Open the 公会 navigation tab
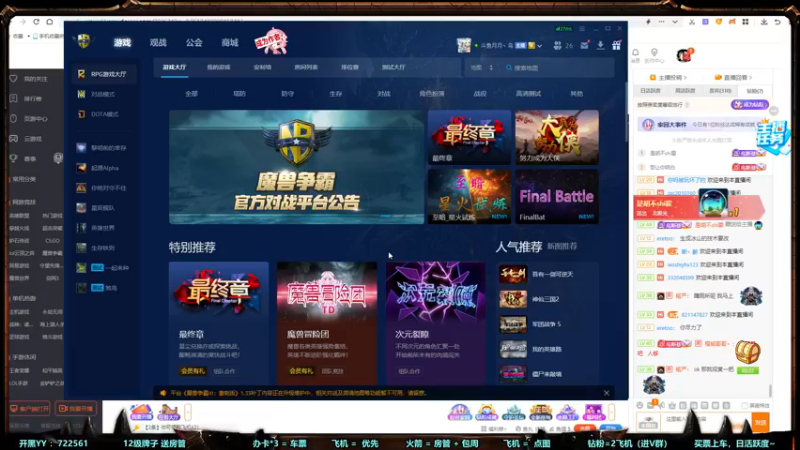 [194, 43]
